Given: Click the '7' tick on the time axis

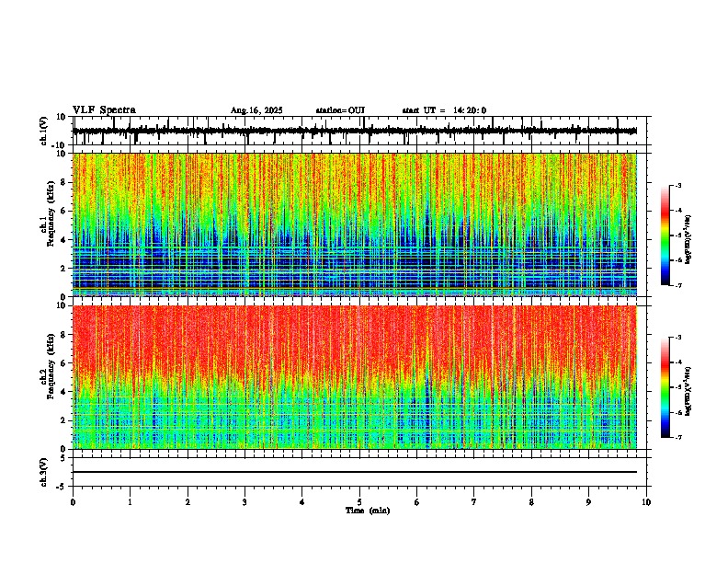Looking at the screenshot, I should 474,502.
